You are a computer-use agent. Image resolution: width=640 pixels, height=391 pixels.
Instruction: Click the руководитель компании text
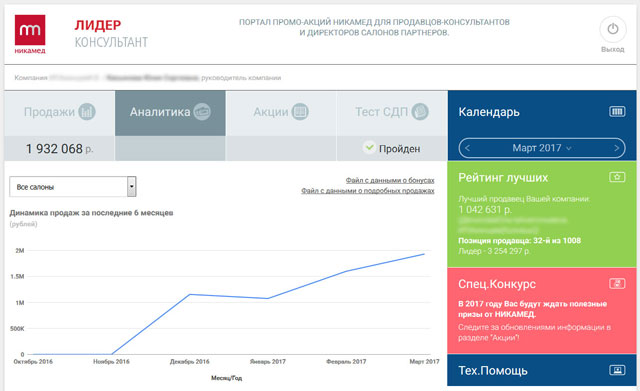[x=241, y=78]
